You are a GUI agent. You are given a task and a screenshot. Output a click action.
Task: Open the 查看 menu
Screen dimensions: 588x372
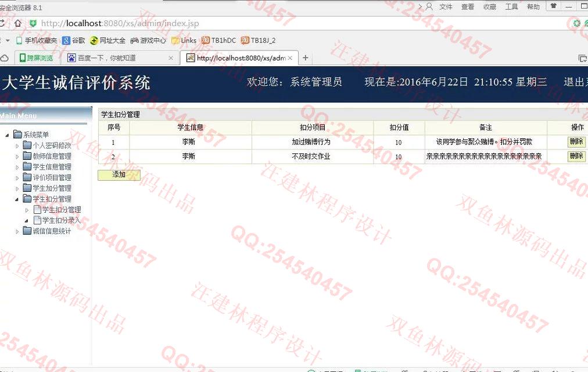468,6
